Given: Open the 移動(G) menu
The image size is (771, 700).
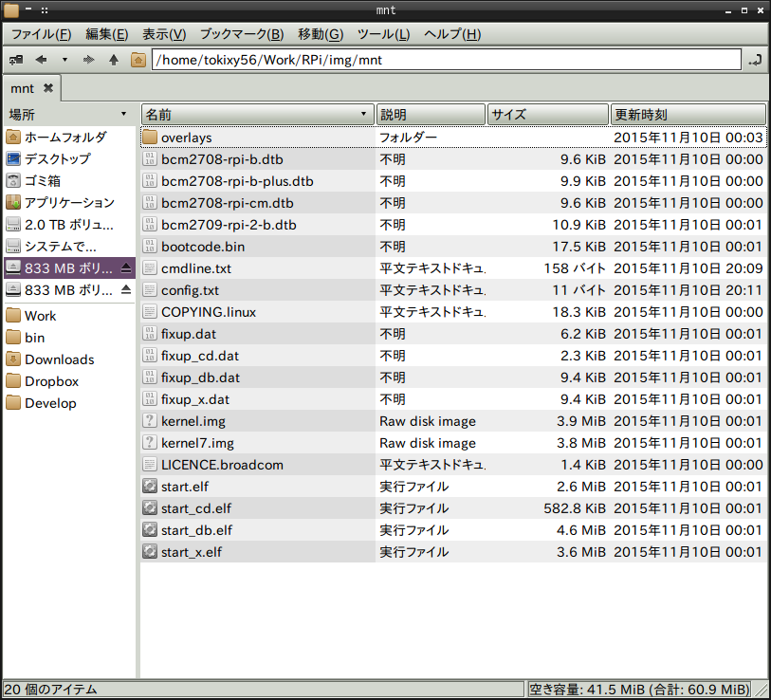Looking at the screenshot, I should click(321, 34).
